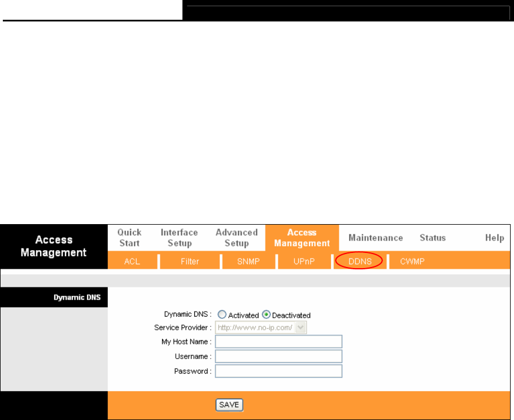
Task: Switch to the Advanced Setup tab
Action: click(x=237, y=238)
